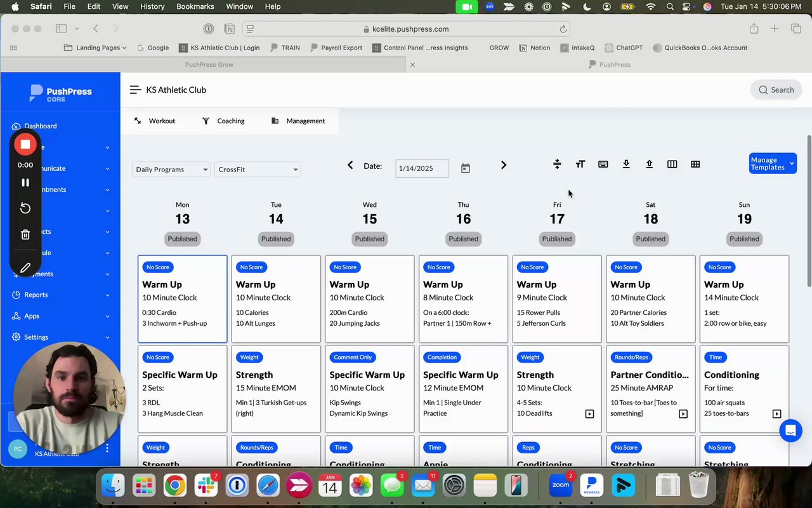Play the video on Saturday's Partner Conditioning card
This screenshot has height=508, width=812.
tap(683, 414)
